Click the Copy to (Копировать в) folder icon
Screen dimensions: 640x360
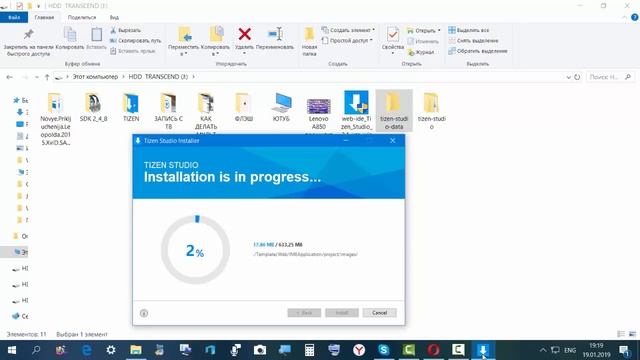tap(216, 34)
